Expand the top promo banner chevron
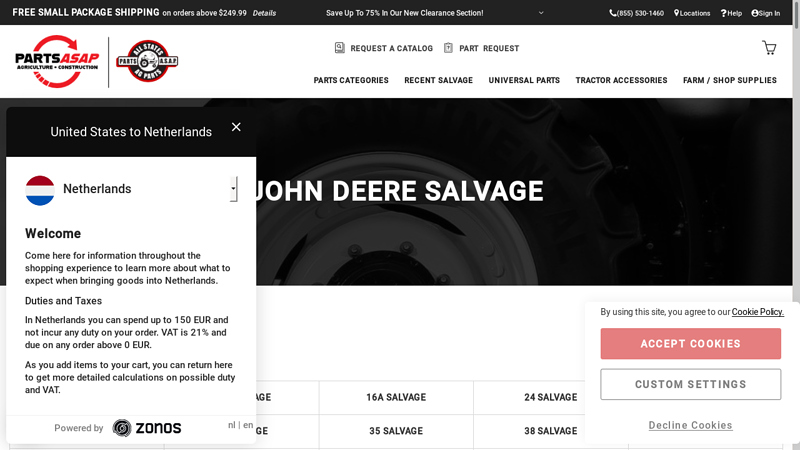Image resolution: width=800 pixels, height=450 pixels. click(x=541, y=13)
